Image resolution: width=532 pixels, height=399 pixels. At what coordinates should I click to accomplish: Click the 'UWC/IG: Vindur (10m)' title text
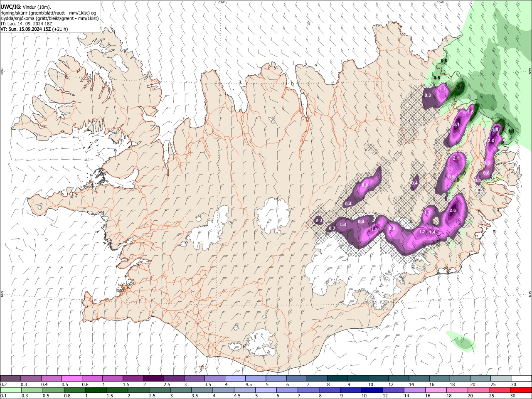(x=26, y=7)
